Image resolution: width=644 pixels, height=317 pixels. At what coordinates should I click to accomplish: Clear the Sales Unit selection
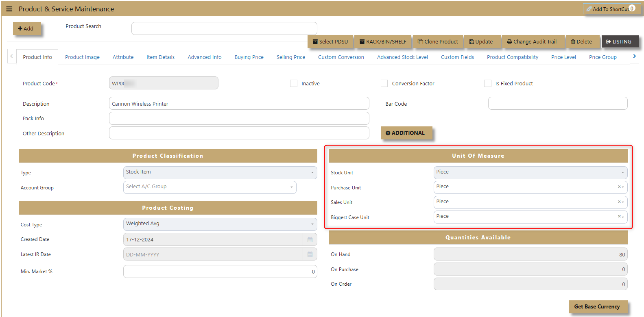[x=619, y=202]
